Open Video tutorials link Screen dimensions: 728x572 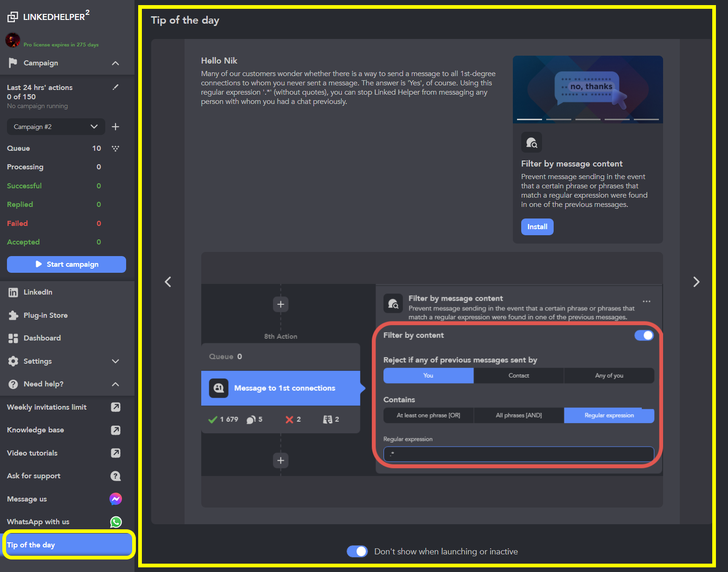[32, 453]
